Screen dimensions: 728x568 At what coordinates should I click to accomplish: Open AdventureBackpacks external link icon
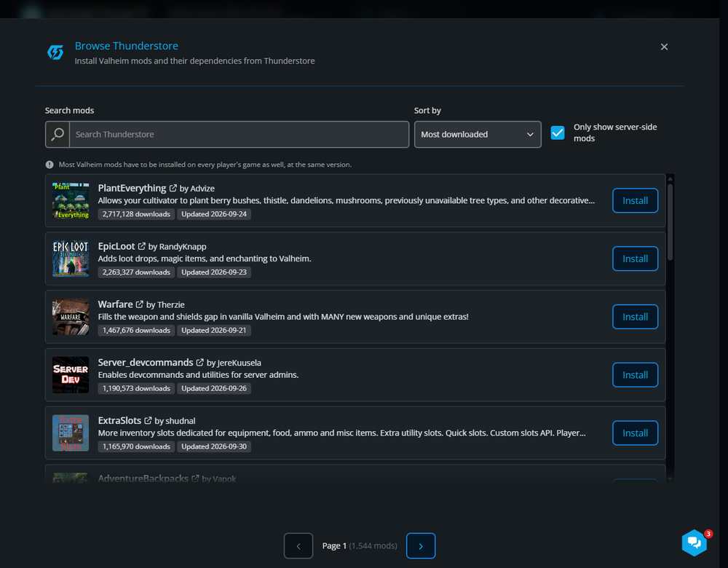tap(195, 478)
